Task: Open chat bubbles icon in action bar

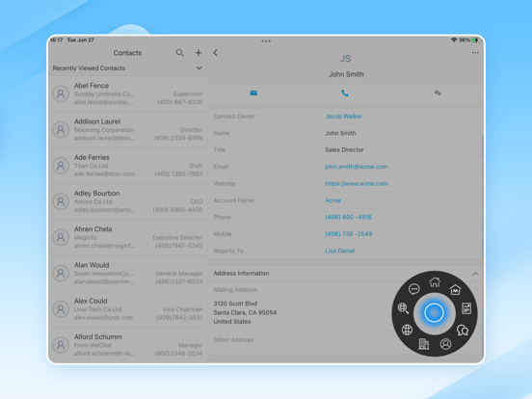Action: (438, 93)
